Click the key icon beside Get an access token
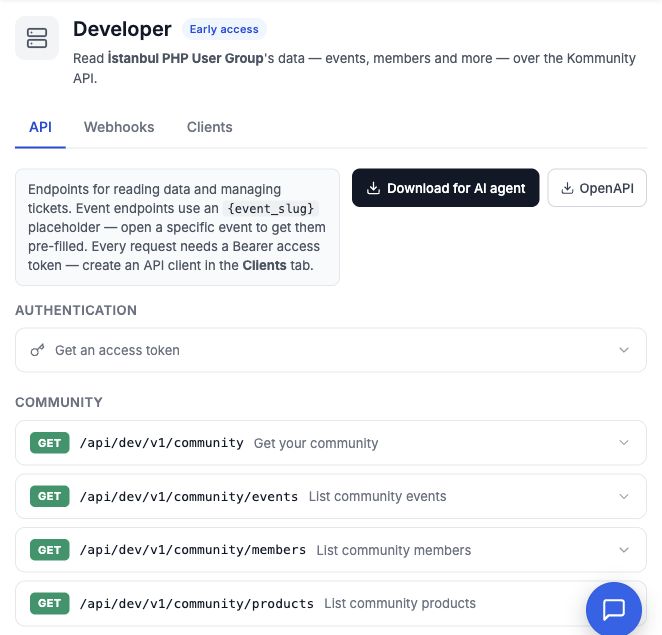Viewport: 662px width, 635px height. 37,350
